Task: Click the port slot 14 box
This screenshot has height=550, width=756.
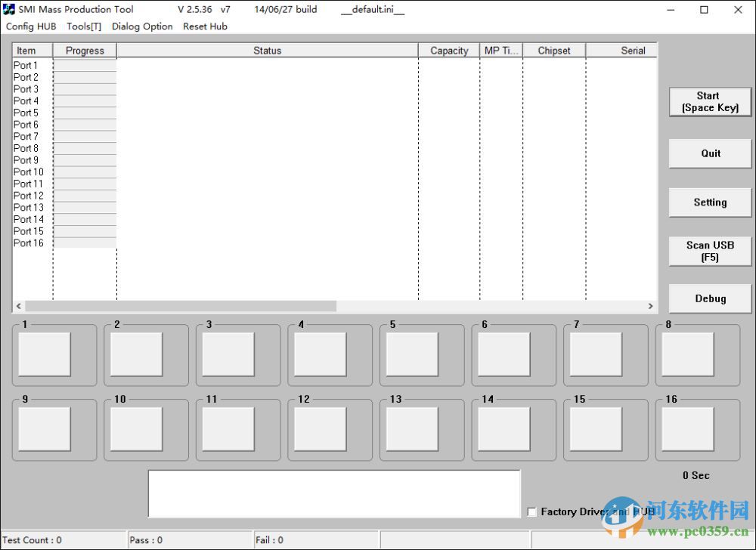Action: click(503, 429)
